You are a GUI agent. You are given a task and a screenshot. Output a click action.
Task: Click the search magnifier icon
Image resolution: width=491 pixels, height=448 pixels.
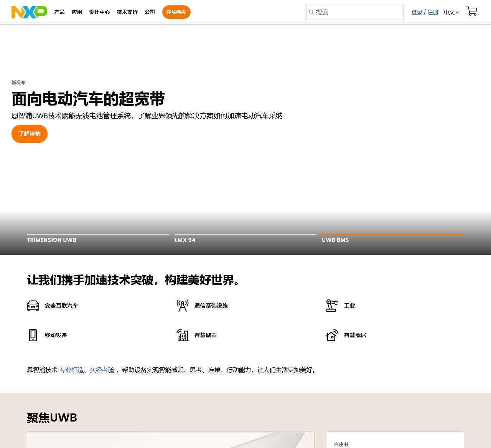(311, 12)
